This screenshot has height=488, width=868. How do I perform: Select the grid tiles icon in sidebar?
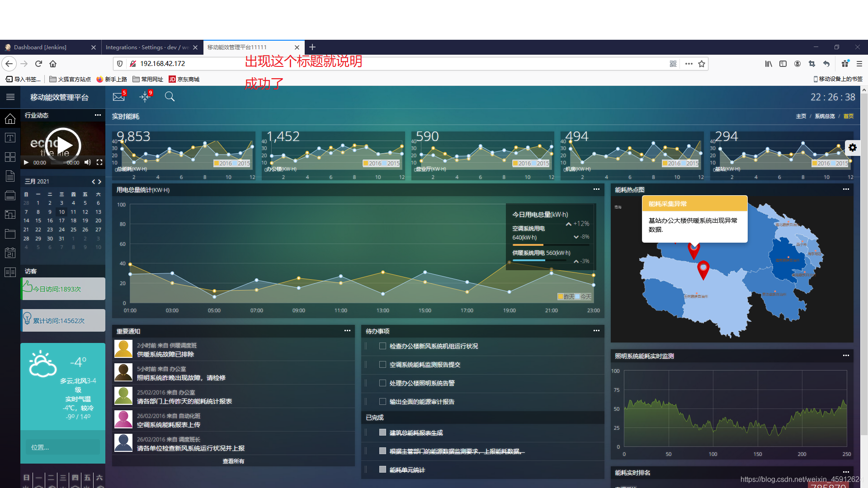click(x=10, y=157)
